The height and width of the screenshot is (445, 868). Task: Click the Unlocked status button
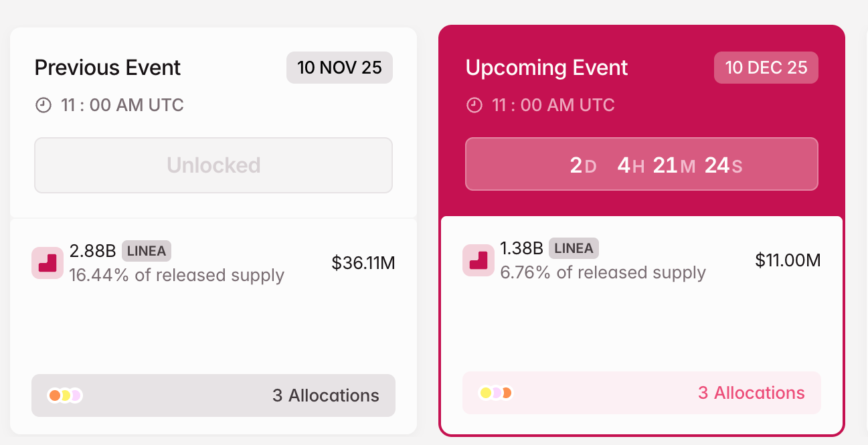[x=213, y=165]
